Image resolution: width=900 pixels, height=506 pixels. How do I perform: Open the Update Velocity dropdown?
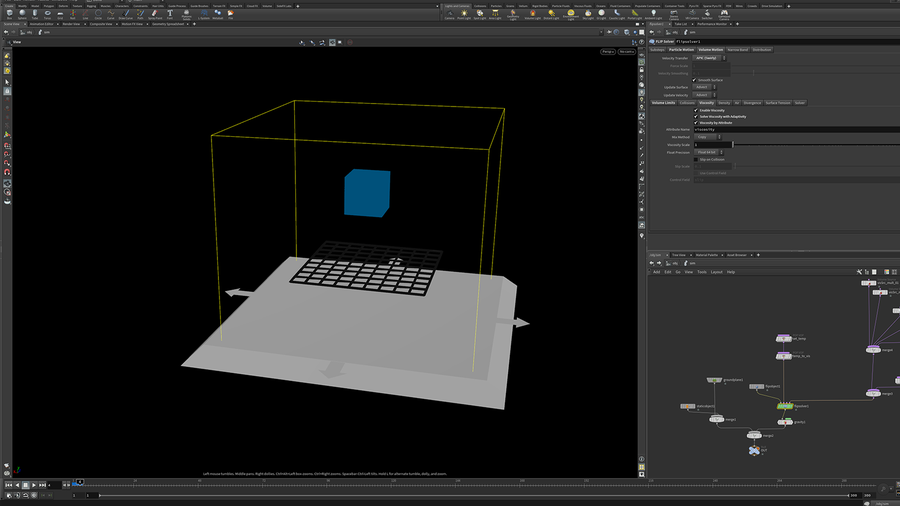(x=704, y=95)
